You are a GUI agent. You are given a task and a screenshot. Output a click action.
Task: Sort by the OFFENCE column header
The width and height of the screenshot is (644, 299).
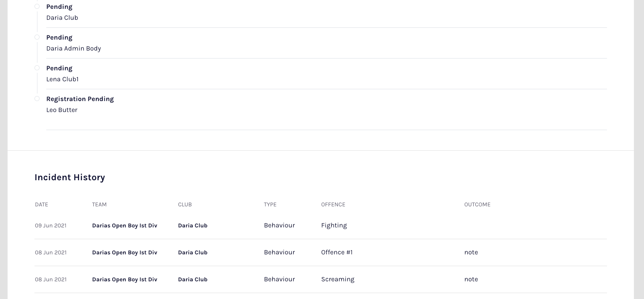click(333, 205)
